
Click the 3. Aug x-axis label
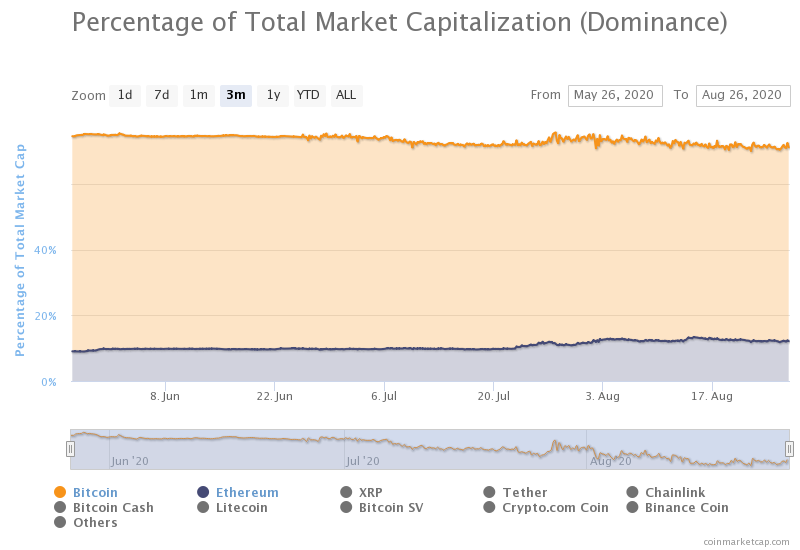[x=603, y=396]
